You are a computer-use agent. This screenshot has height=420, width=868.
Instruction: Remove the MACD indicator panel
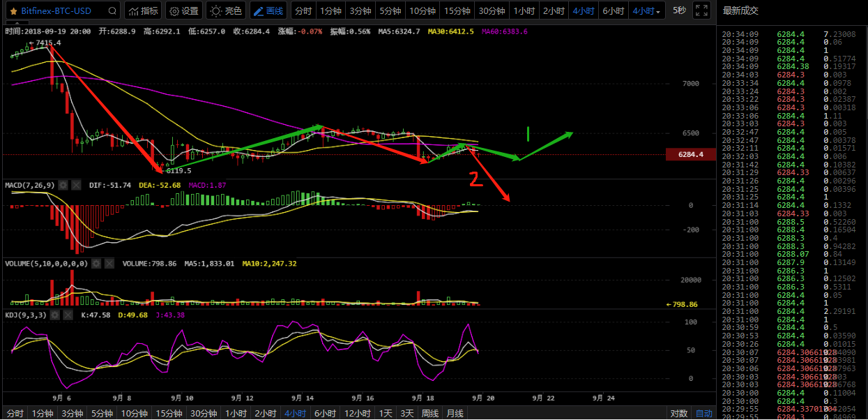click(75, 185)
